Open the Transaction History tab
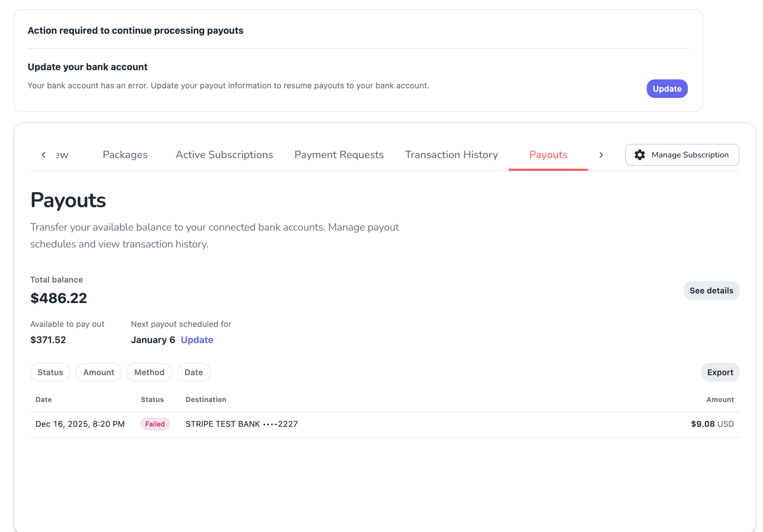The image size is (763, 532). pos(451,155)
